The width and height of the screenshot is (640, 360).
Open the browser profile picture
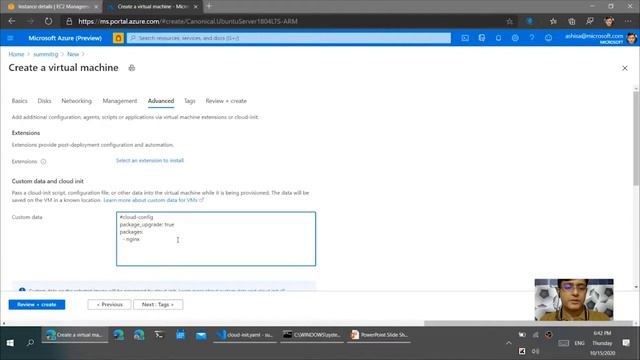point(609,21)
